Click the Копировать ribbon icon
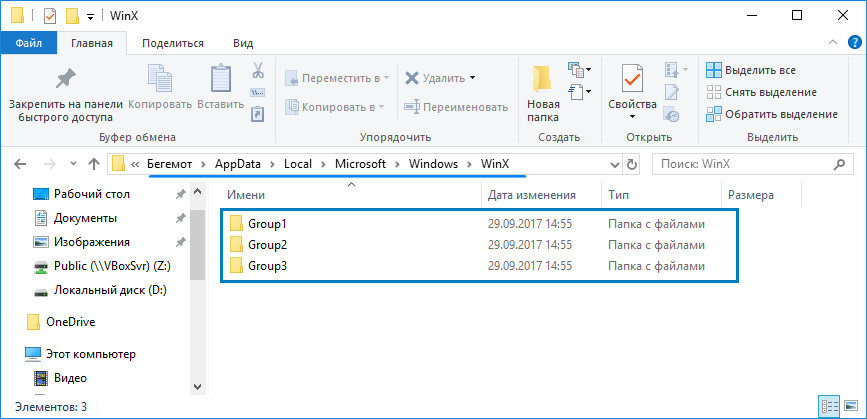Viewport: 867px width, 419px height. (x=160, y=79)
